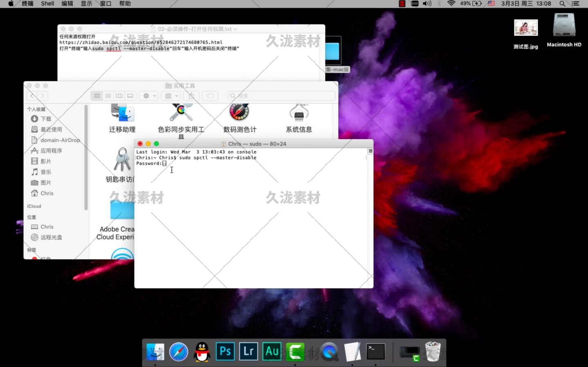Open ColorSync Utility (色彩同步实用工具)

click(x=180, y=112)
